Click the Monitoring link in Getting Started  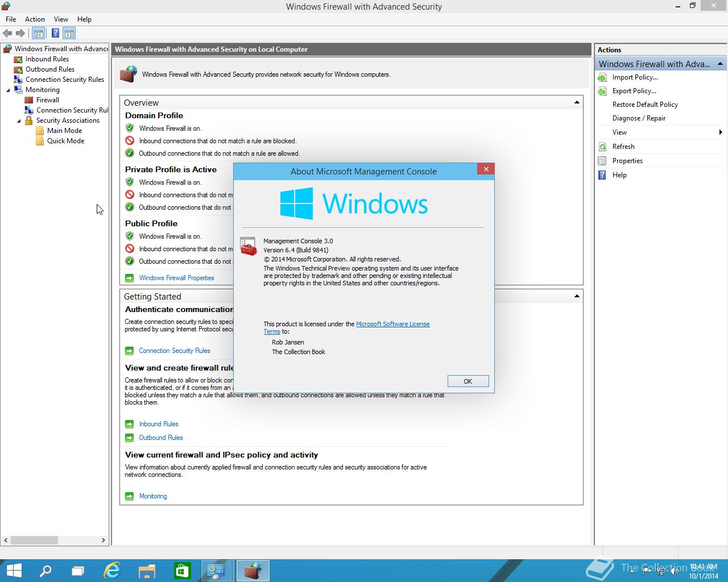coord(153,496)
